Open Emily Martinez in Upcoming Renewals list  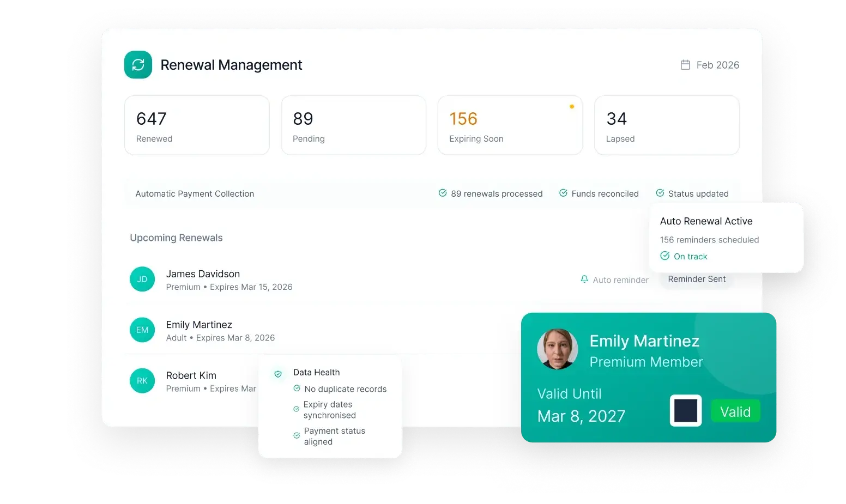pos(323,331)
